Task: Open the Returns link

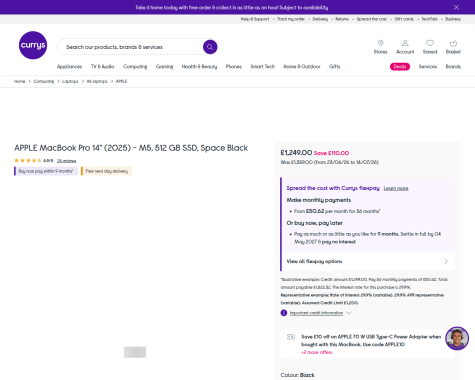Action: [x=342, y=19]
